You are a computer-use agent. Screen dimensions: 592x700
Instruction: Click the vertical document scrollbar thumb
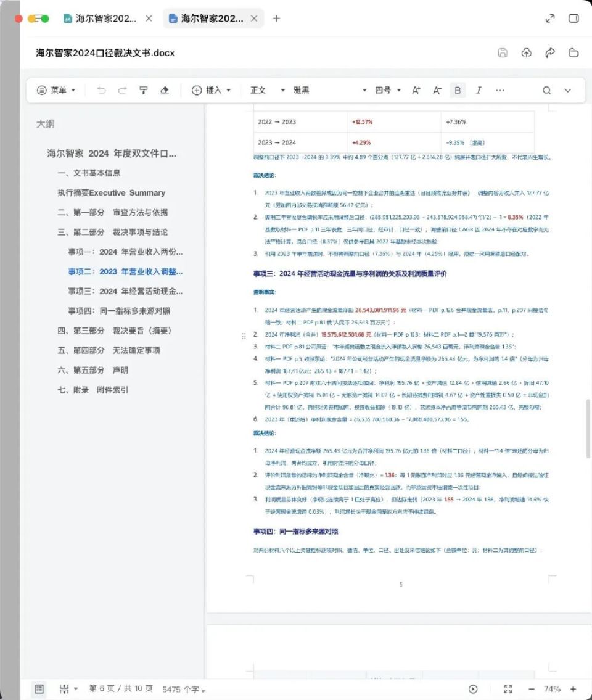tap(588, 428)
